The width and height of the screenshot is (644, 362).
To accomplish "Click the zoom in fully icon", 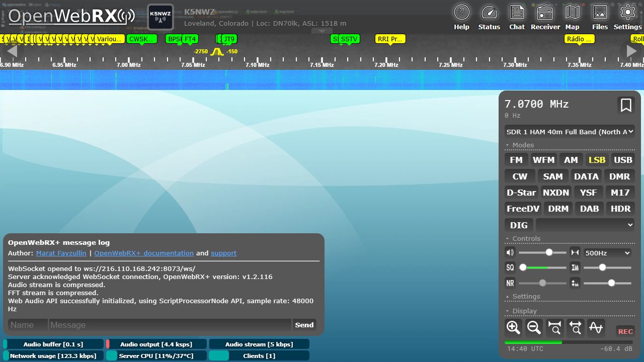I will pos(554,328).
